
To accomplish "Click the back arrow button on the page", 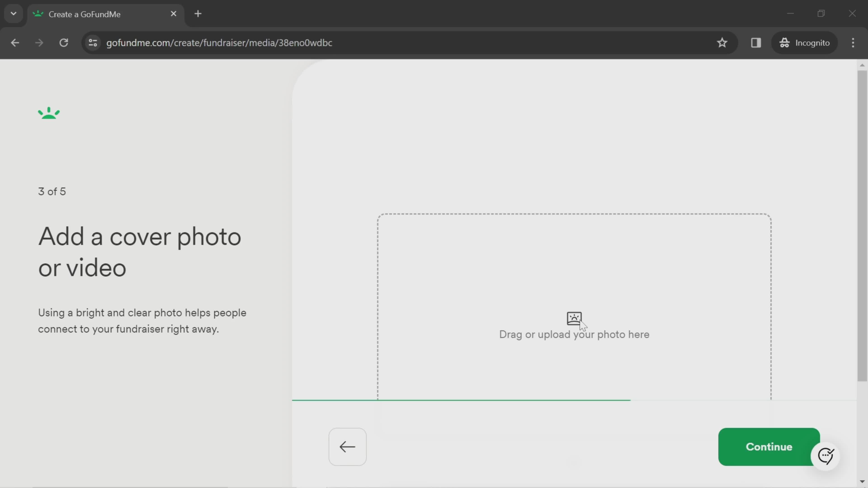I will 347,447.
